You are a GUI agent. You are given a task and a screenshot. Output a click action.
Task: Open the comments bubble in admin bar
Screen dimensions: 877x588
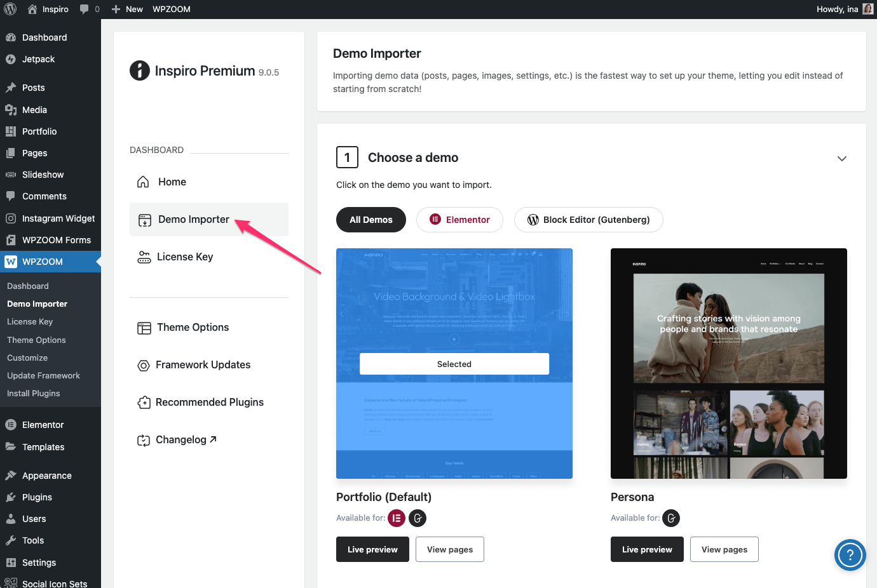tap(89, 9)
